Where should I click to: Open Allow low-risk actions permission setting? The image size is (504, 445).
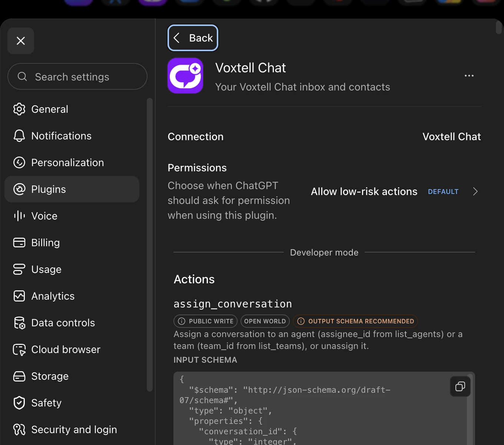point(394,191)
